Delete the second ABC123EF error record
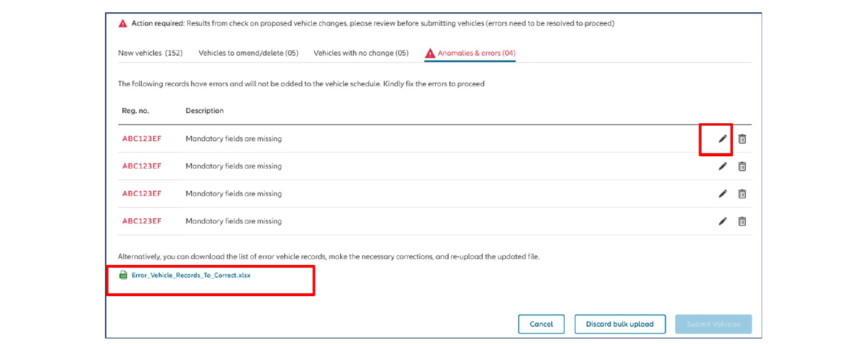The height and width of the screenshot is (344, 868). (742, 166)
